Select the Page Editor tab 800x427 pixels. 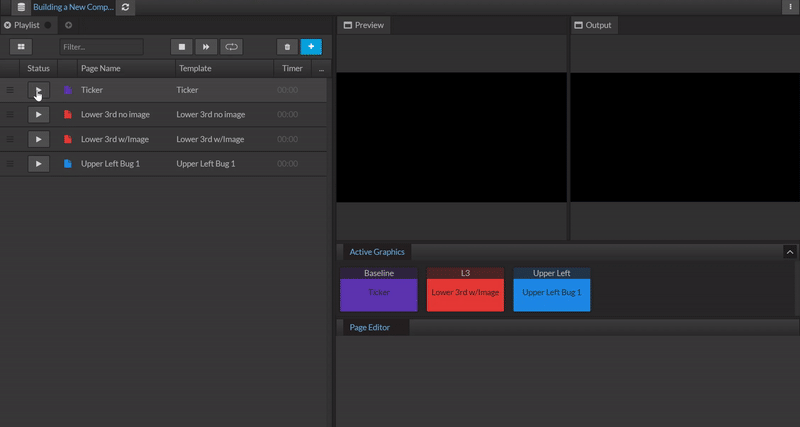point(369,327)
